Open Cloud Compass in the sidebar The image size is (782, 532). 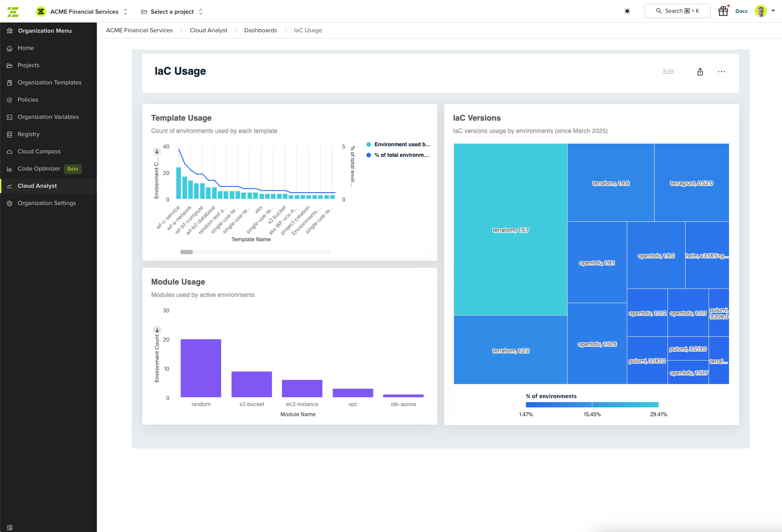click(x=39, y=152)
